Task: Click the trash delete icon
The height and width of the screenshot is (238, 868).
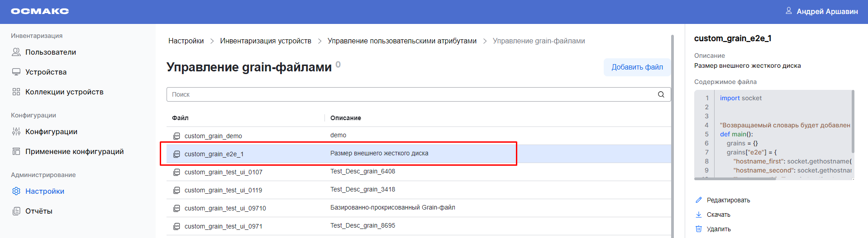Action: pyautogui.click(x=699, y=229)
